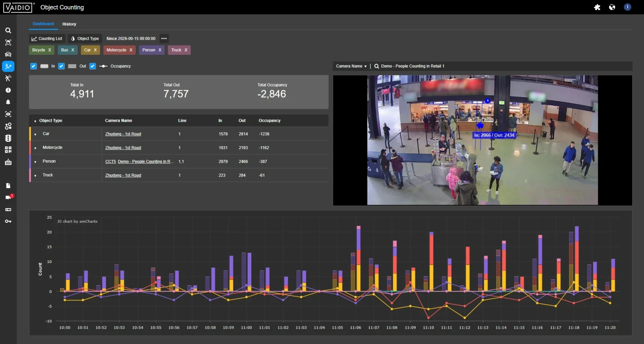Open the Camera Name dropdown
Image resolution: width=644 pixels, height=344 pixels.
click(x=351, y=66)
